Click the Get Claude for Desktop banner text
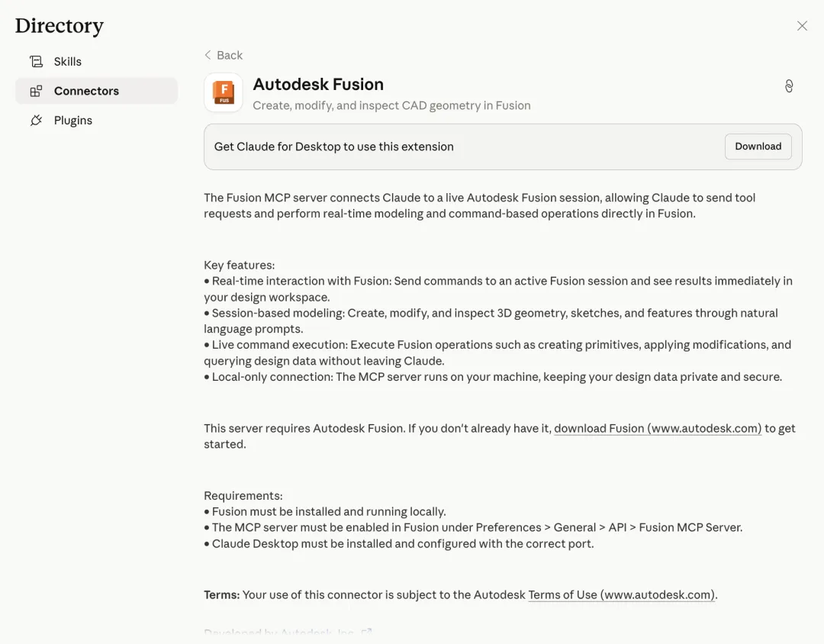Viewport: 824px width, 644px height. tap(333, 147)
